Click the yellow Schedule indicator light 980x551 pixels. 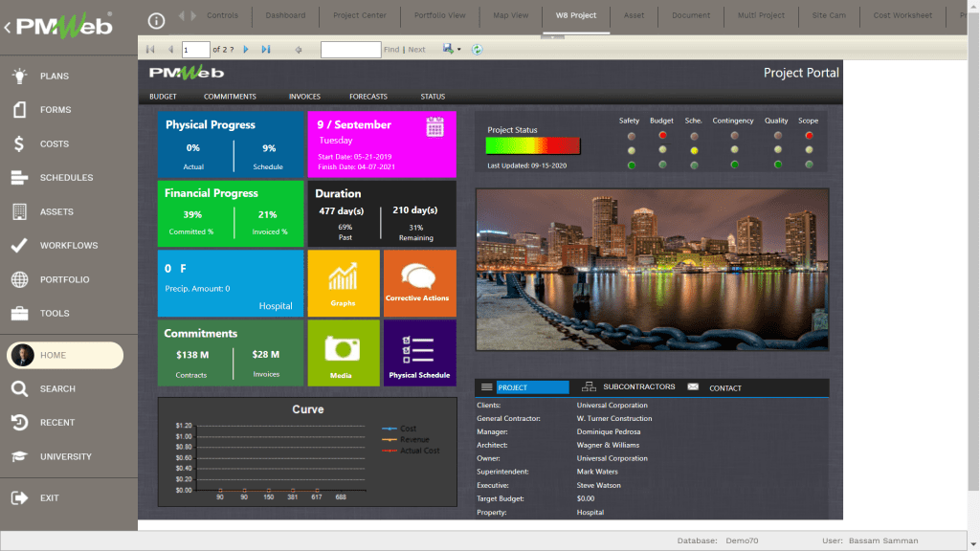(694, 150)
